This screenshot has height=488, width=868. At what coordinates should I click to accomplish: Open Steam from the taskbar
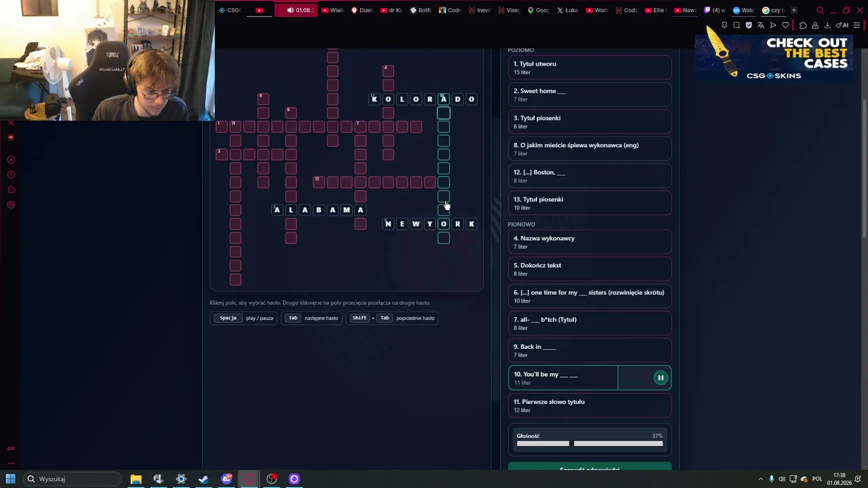[x=203, y=479]
